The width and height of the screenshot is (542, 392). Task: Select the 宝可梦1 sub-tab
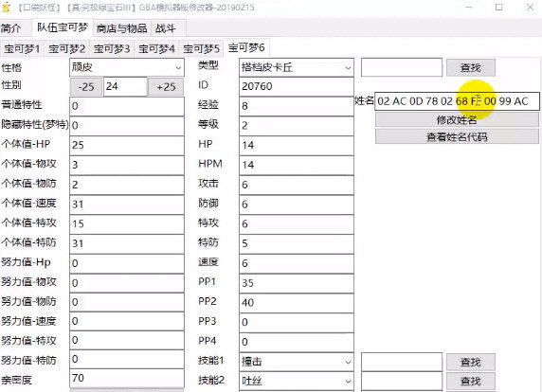[x=22, y=48]
